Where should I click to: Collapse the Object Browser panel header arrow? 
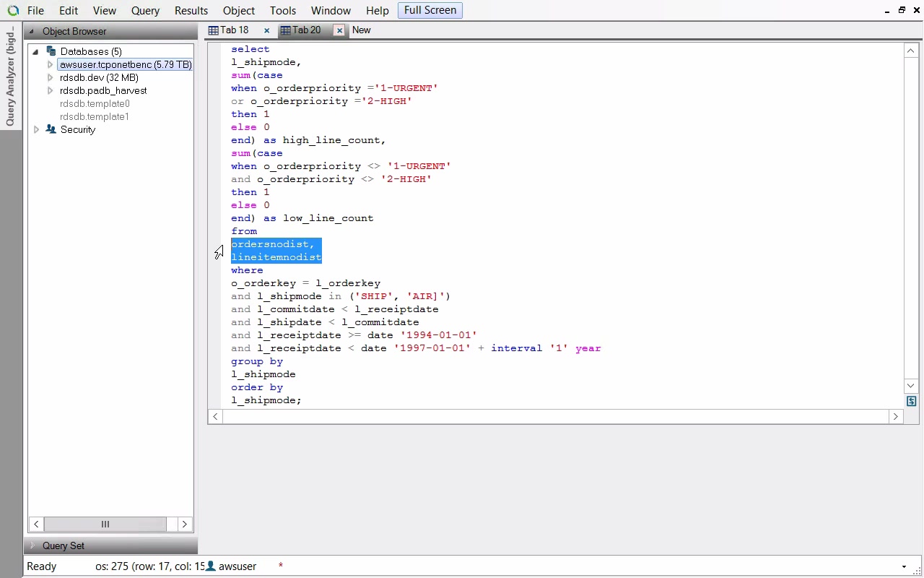point(32,32)
